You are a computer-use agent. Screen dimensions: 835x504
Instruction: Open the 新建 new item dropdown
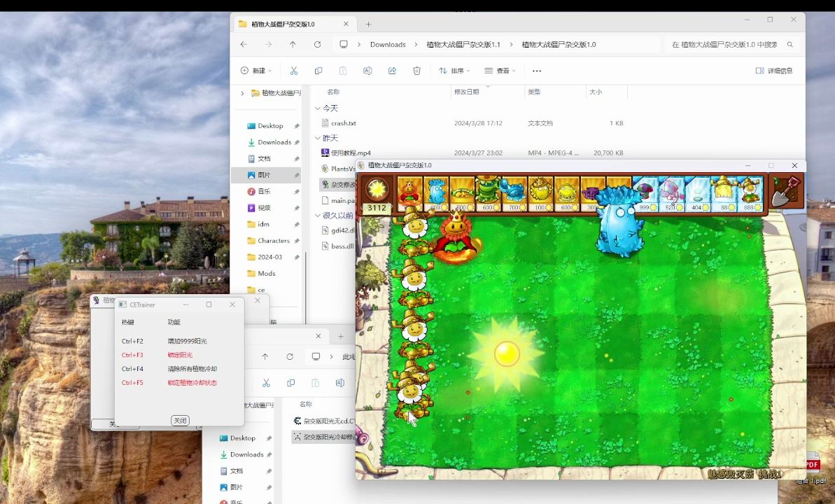click(256, 70)
